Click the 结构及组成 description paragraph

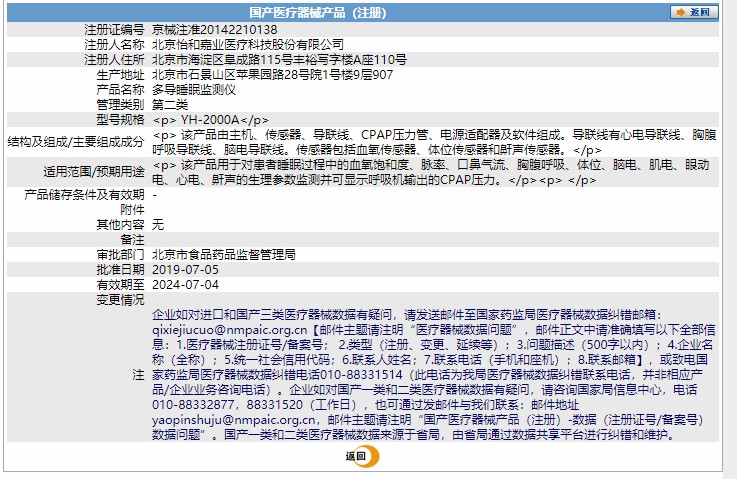point(434,142)
